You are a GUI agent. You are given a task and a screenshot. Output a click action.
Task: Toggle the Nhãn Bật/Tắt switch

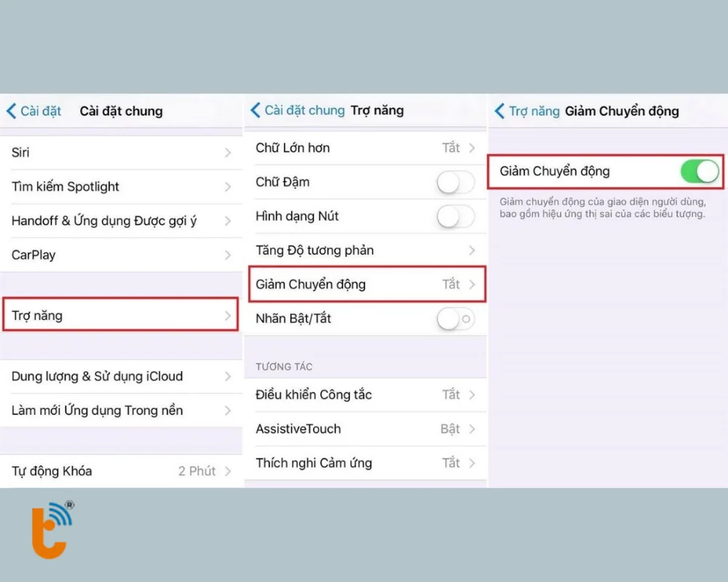click(455, 319)
